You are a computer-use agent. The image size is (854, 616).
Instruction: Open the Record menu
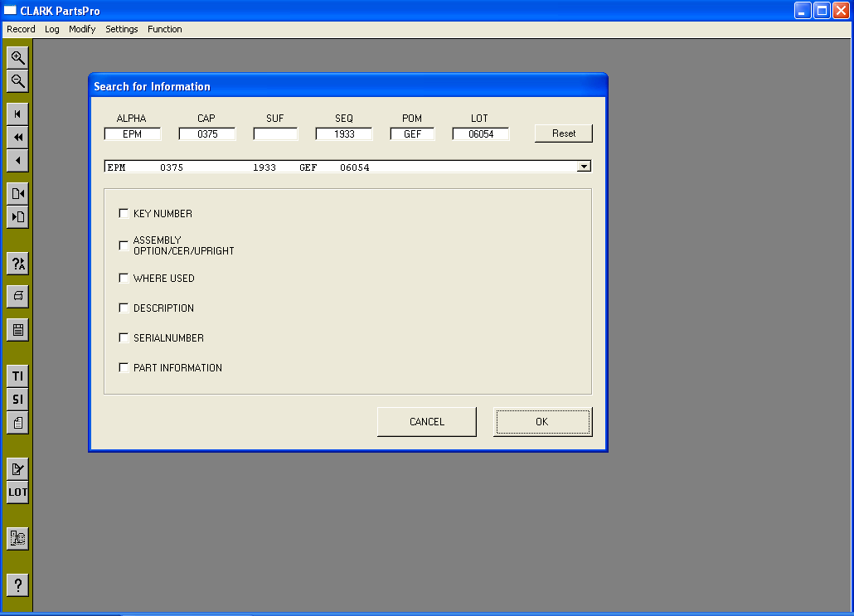(21, 29)
